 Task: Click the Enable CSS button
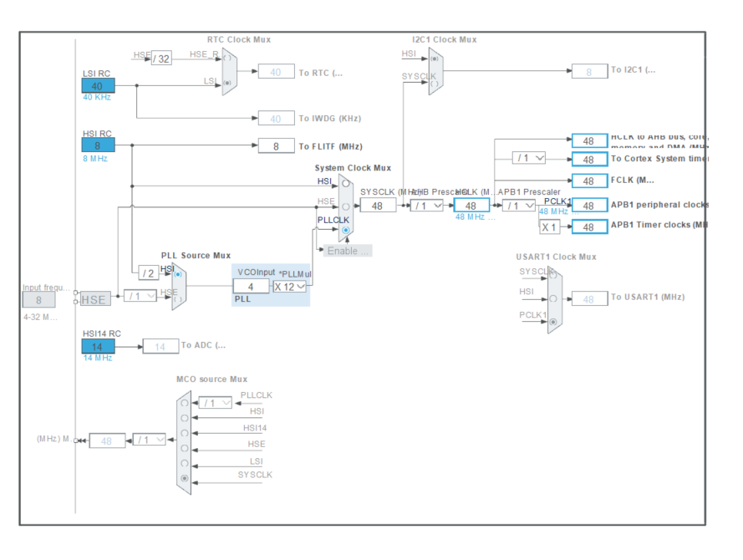348,251
